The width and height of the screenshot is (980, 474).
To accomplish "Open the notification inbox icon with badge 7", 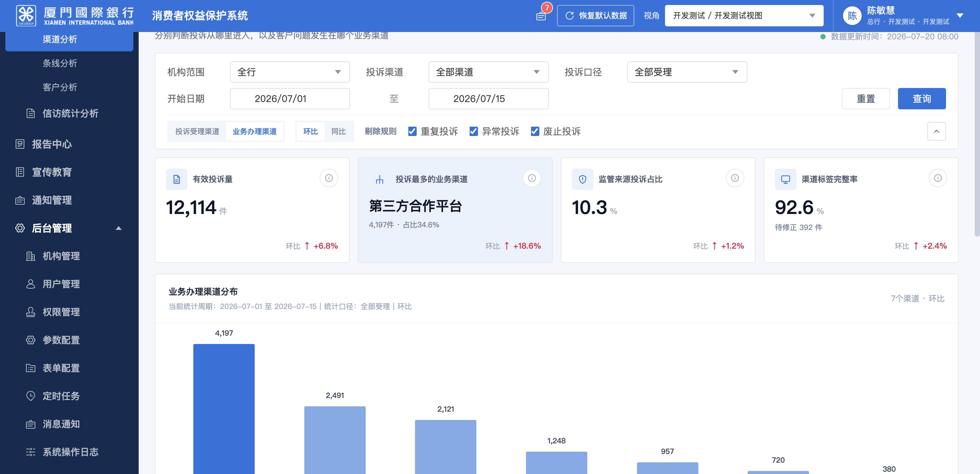I will coord(541,16).
